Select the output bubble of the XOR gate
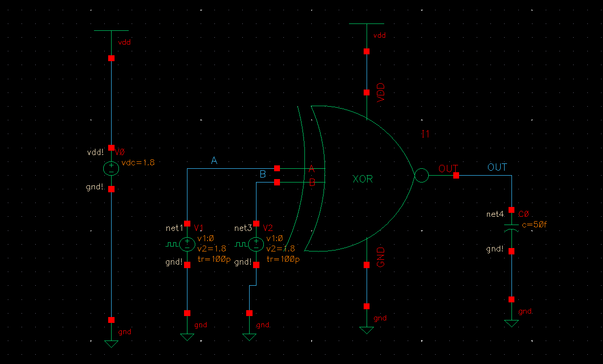Image resolution: width=603 pixels, height=364 pixels. (x=421, y=175)
